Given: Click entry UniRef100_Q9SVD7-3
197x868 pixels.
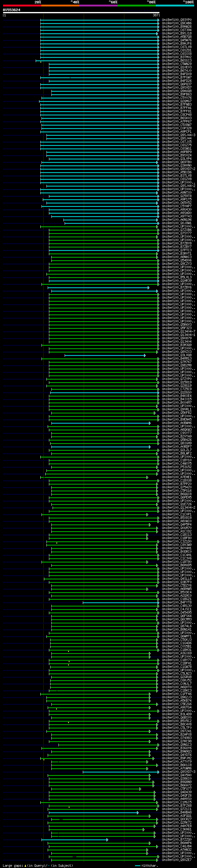Looking at the screenshot, I should coord(179,772).
